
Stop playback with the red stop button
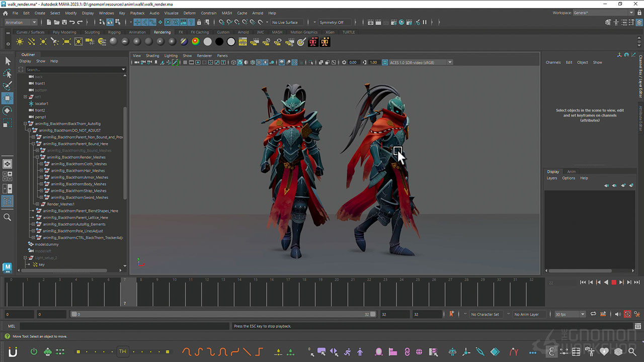(x=614, y=283)
